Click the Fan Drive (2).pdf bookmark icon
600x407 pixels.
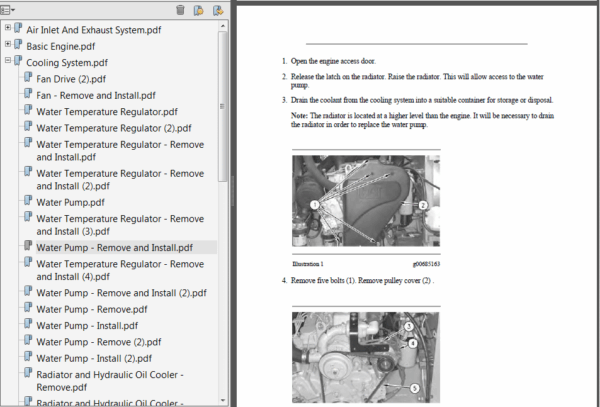click(28, 78)
